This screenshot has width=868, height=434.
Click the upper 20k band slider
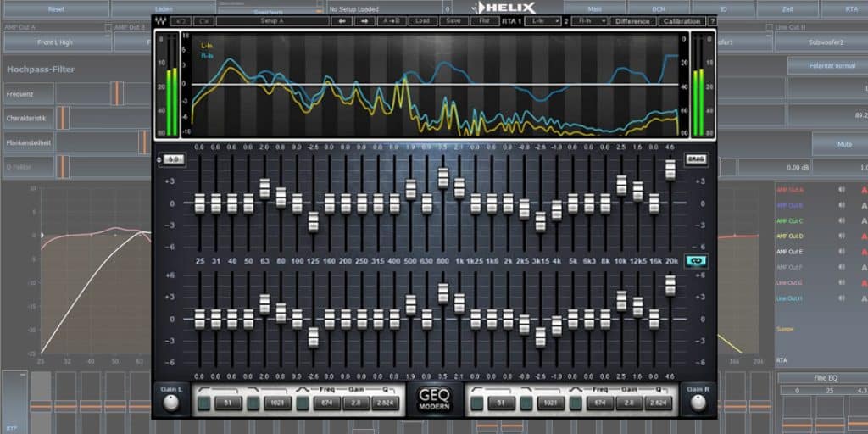click(x=670, y=170)
